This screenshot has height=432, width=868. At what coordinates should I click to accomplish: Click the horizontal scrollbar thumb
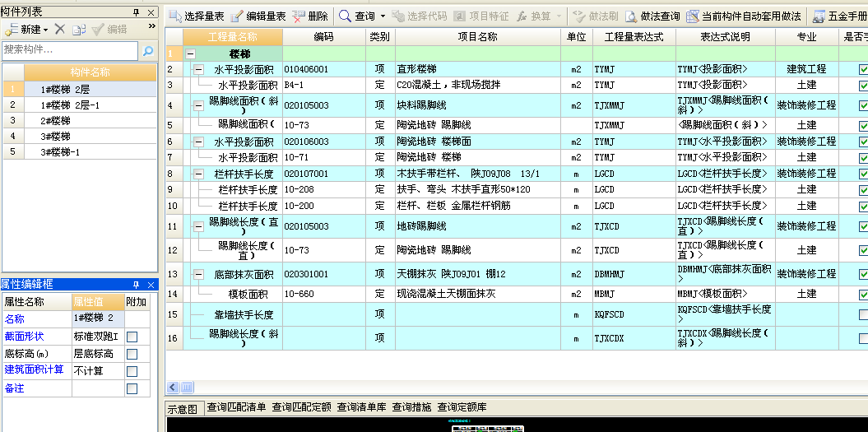click(x=187, y=387)
